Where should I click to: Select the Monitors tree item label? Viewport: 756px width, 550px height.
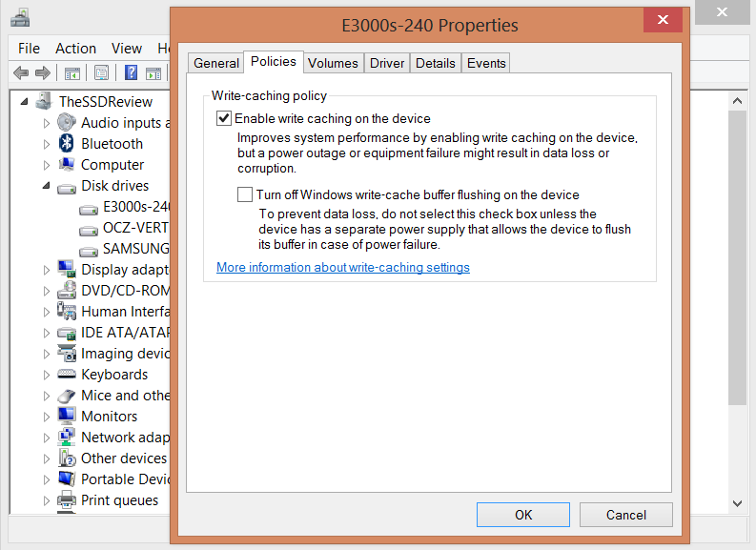click(x=110, y=417)
